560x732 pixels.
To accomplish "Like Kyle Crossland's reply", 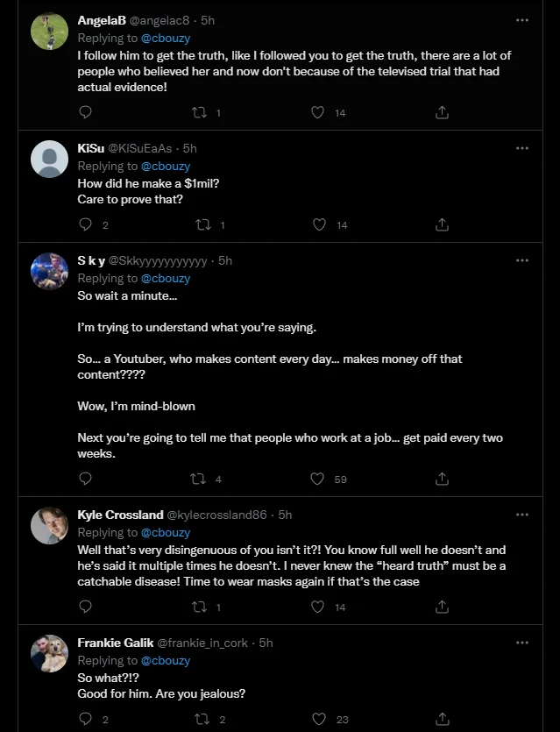I will [x=317, y=607].
